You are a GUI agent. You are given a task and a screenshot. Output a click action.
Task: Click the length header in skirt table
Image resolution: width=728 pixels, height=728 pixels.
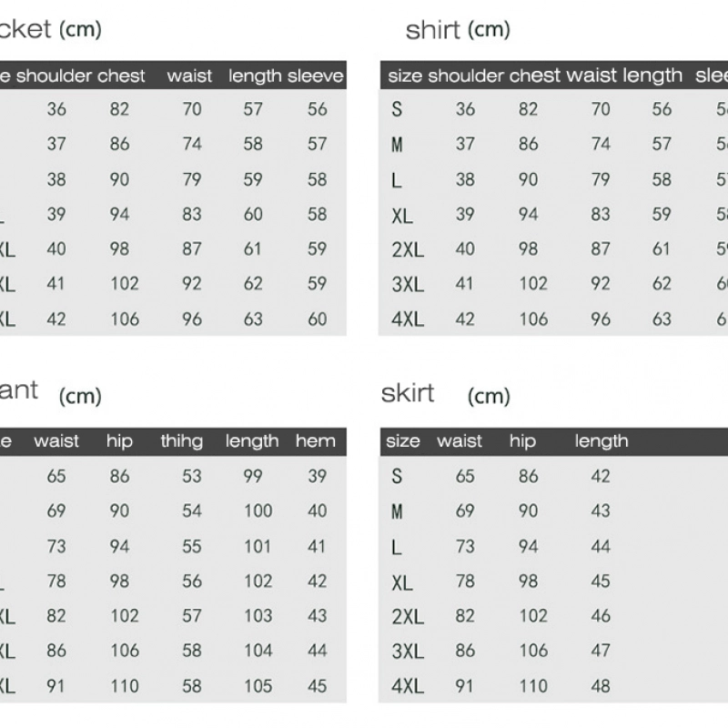coord(602,441)
